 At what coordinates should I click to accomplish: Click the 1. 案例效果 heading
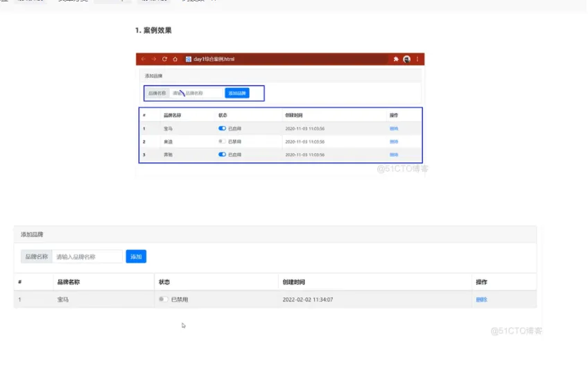153,30
